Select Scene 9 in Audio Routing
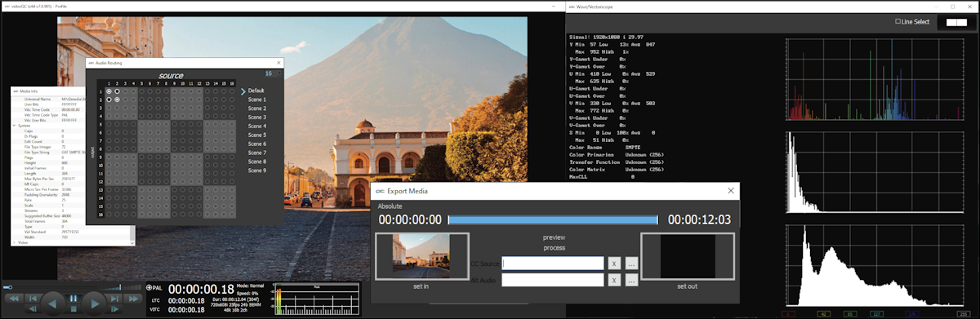This screenshot has width=980, height=319. (x=257, y=171)
